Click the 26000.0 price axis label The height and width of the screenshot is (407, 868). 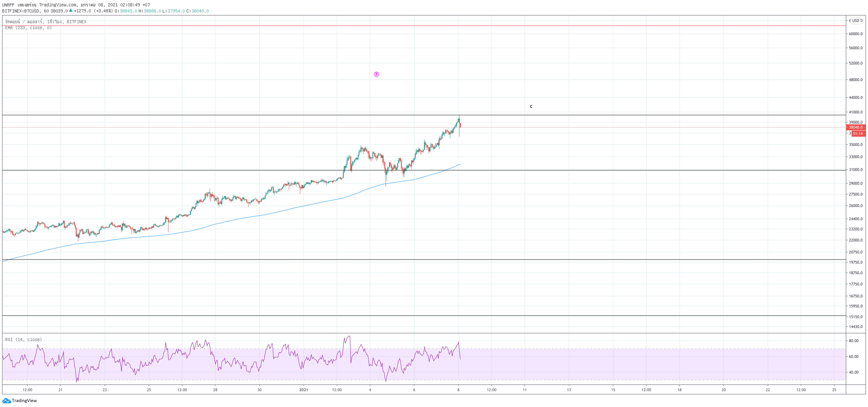click(856, 206)
